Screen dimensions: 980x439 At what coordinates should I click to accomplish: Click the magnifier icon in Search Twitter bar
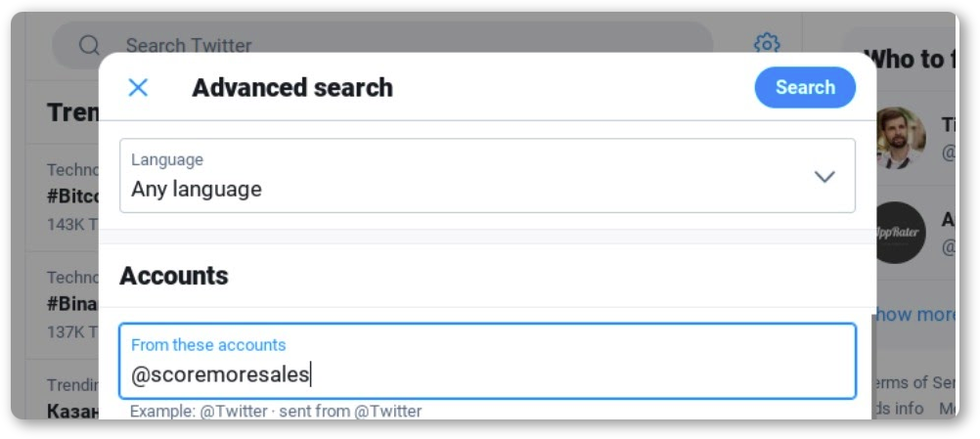pos(89,45)
